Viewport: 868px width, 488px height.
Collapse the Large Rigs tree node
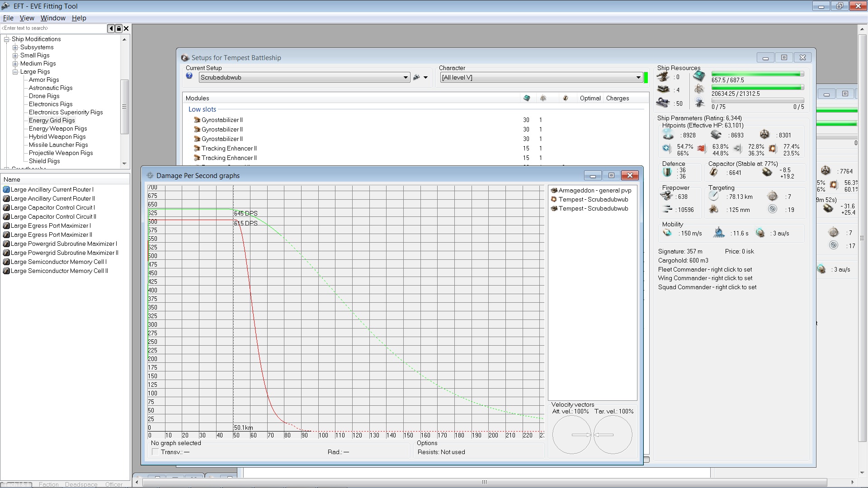[15, 72]
